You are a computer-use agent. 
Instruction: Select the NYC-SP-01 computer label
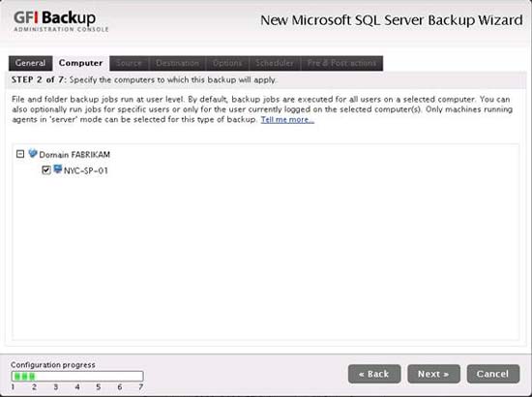coord(86,170)
